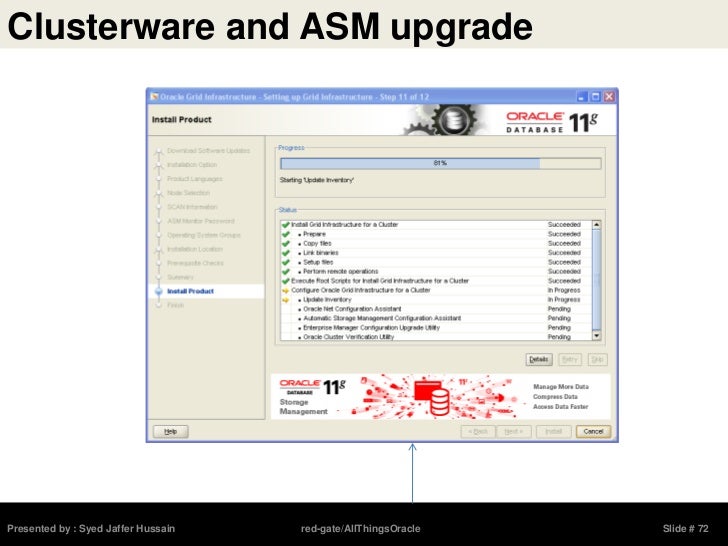The height and width of the screenshot is (546, 728).
Task: Click Succeeded status of Copy files
Action: tap(564, 243)
